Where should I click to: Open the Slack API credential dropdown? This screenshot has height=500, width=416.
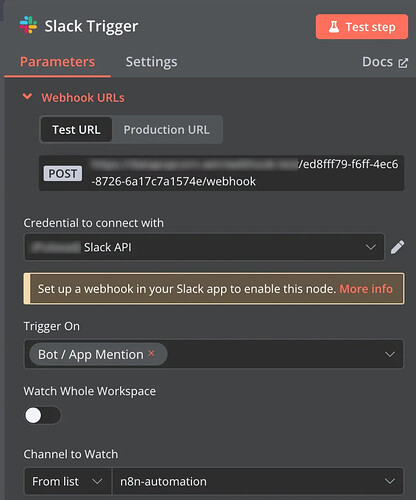[x=204, y=247]
